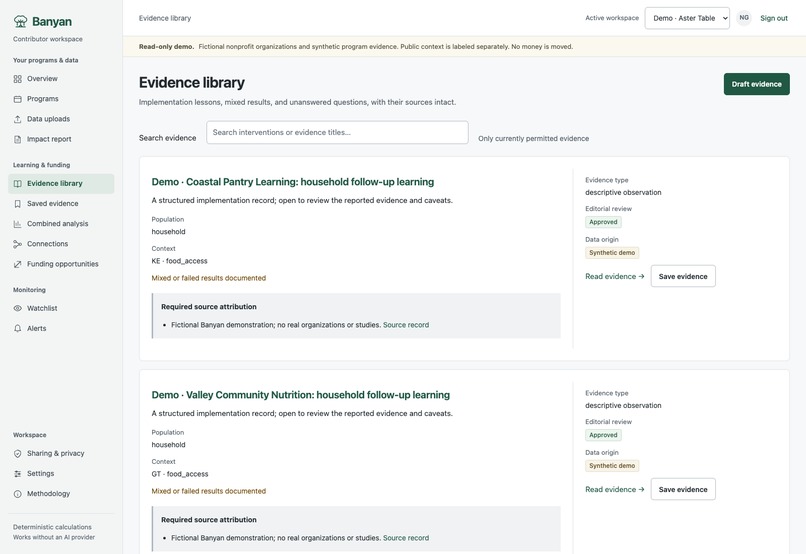The height and width of the screenshot is (554, 806).
Task: Open Impact report page
Action: point(61,139)
